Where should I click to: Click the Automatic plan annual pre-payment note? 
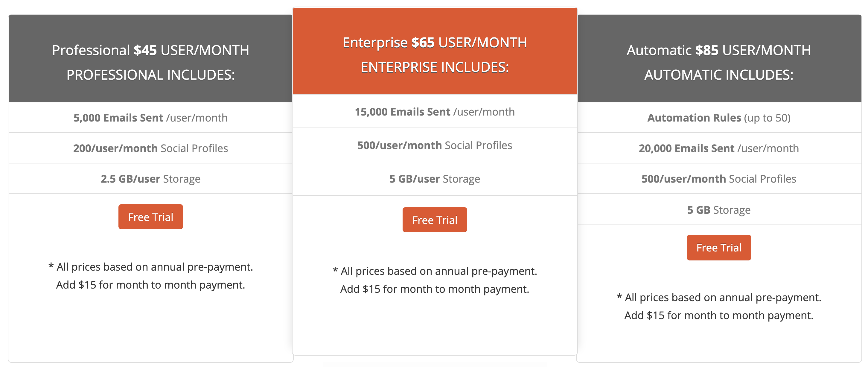click(719, 306)
